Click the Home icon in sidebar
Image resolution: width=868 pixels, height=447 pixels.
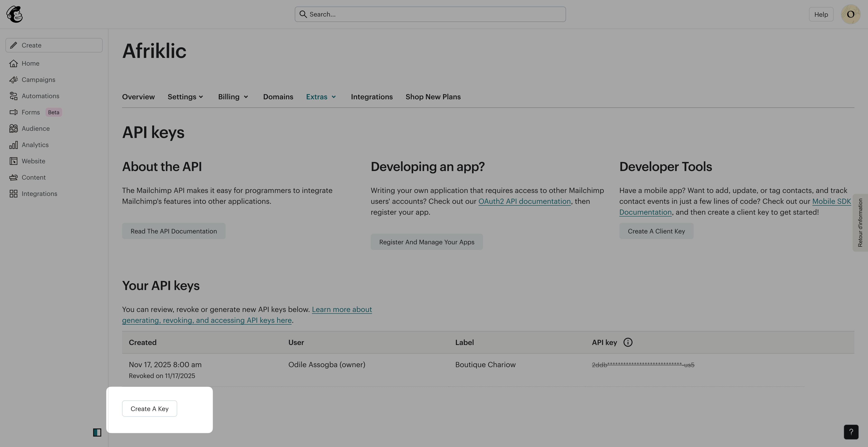pyautogui.click(x=14, y=63)
